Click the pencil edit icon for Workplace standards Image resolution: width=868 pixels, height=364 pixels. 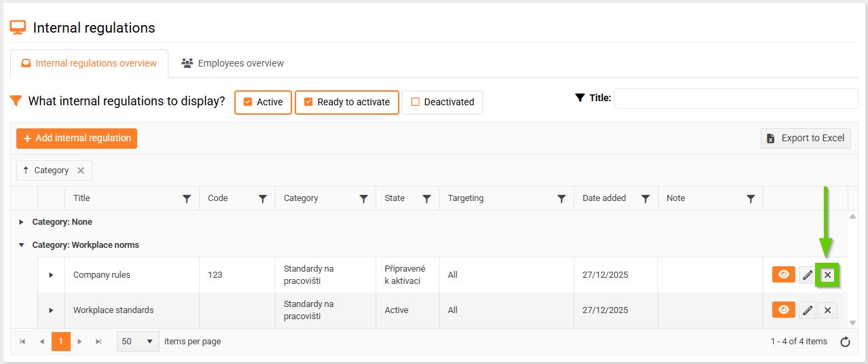click(x=808, y=310)
